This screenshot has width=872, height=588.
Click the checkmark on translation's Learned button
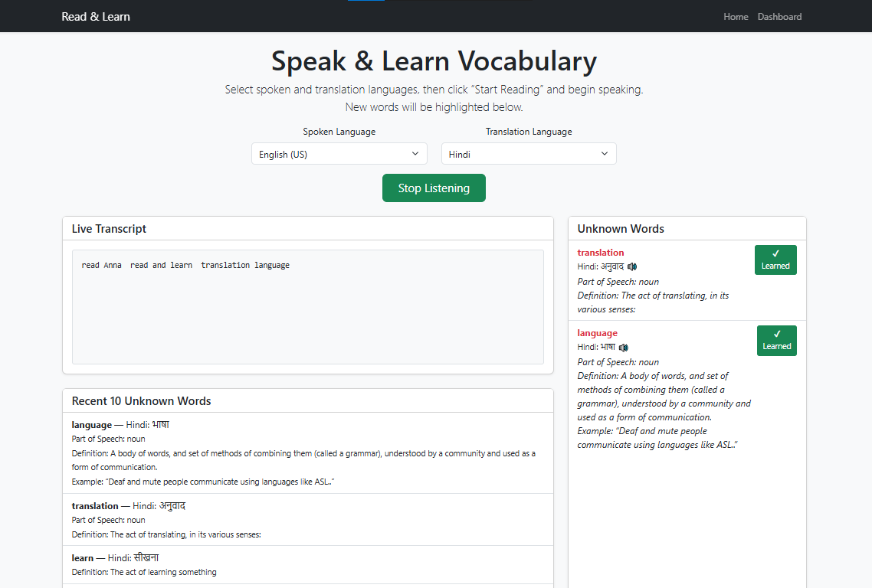click(775, 253)
